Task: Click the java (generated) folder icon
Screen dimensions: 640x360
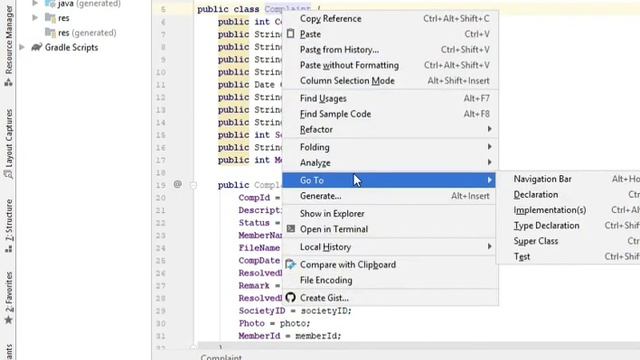Action: pyautogui.click(x=50, y=4)
